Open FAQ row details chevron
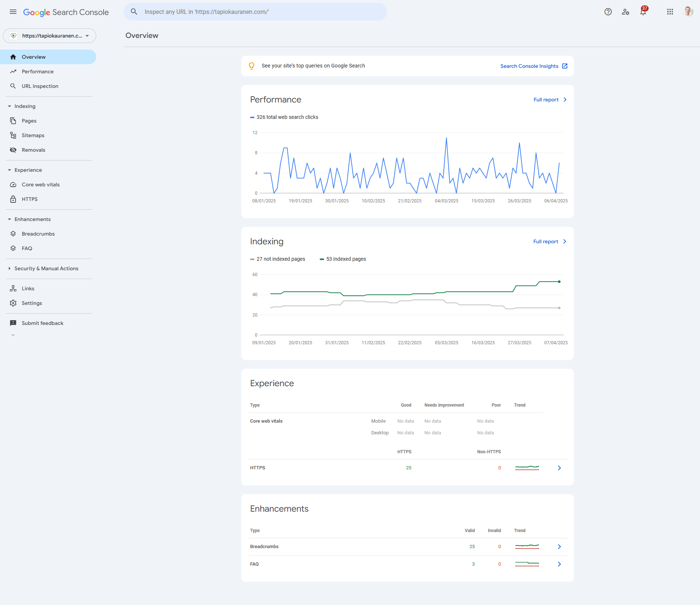The height and width of the screenshot is (605, 700). point(559,564)
